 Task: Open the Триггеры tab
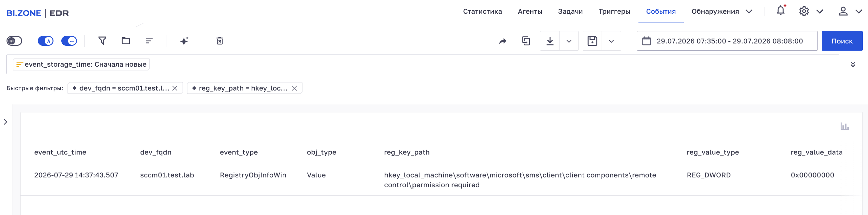pos(614,11)
